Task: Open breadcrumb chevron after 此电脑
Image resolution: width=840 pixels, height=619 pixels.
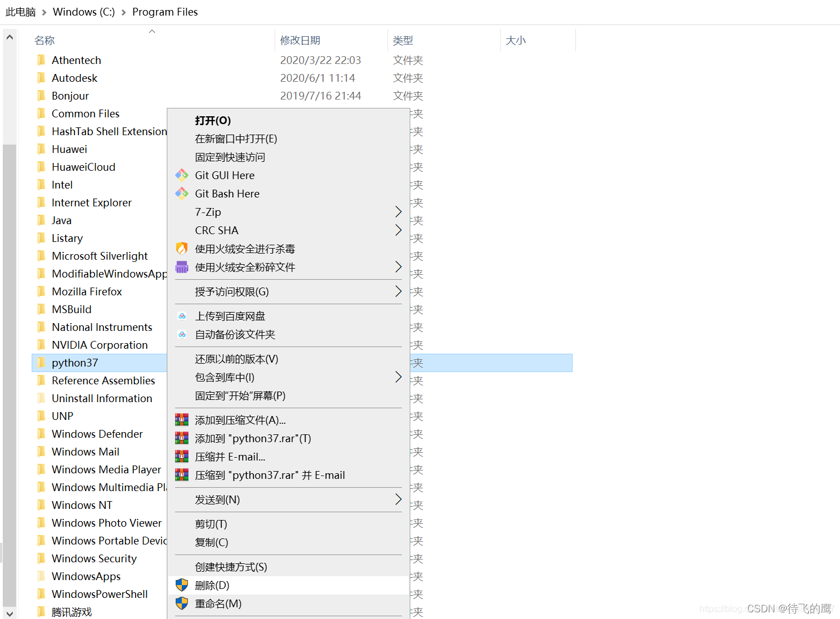Action: tap(44, 12)
